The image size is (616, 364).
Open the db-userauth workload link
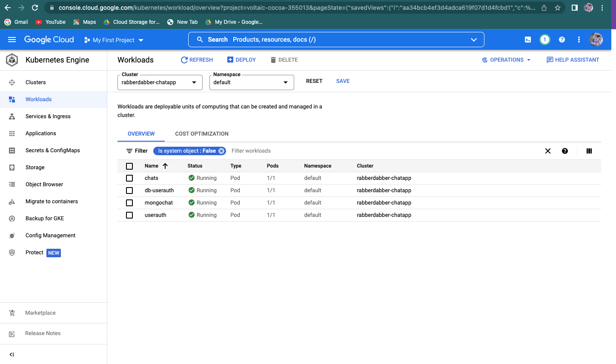pos(159,191)
